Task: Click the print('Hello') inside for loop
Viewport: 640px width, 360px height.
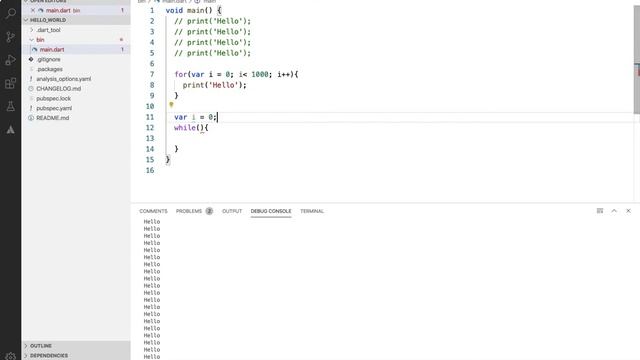Action: [215, 85]
